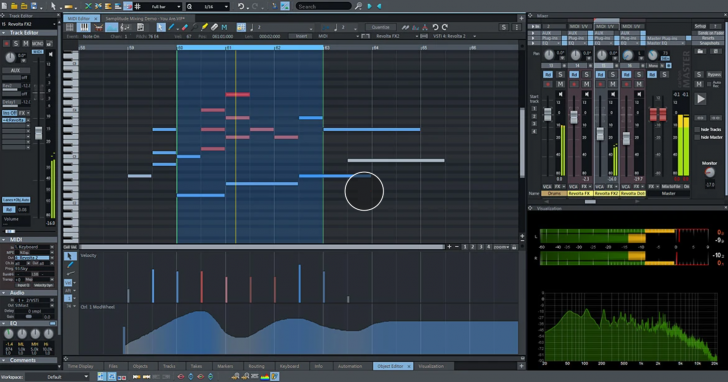Click the magnifier icon next to Search
The width and height of the screenshot is (728, 382).
click(x=358, y=6)
